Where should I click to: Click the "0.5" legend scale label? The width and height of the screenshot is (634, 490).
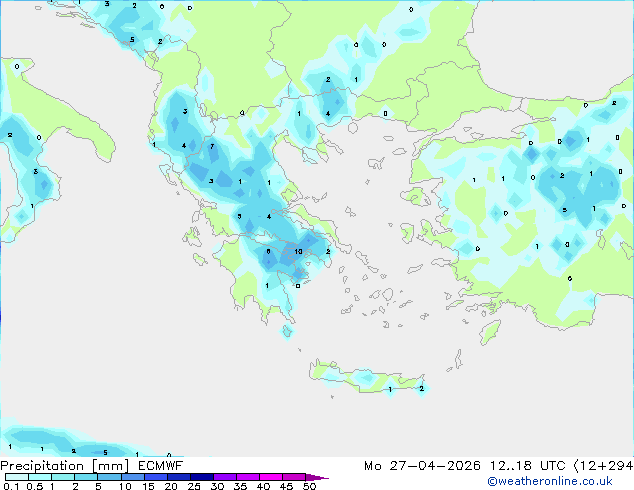pos(34,486)
